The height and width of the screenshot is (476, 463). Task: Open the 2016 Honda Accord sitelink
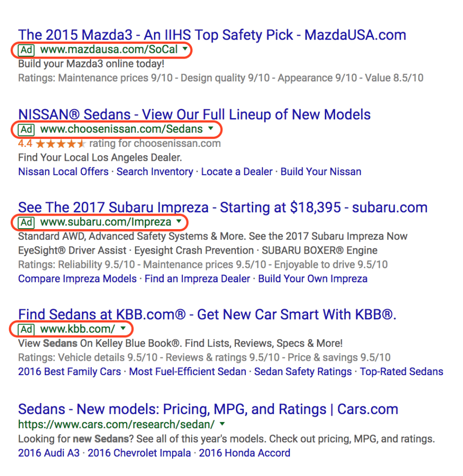click(x=245, y=453)
